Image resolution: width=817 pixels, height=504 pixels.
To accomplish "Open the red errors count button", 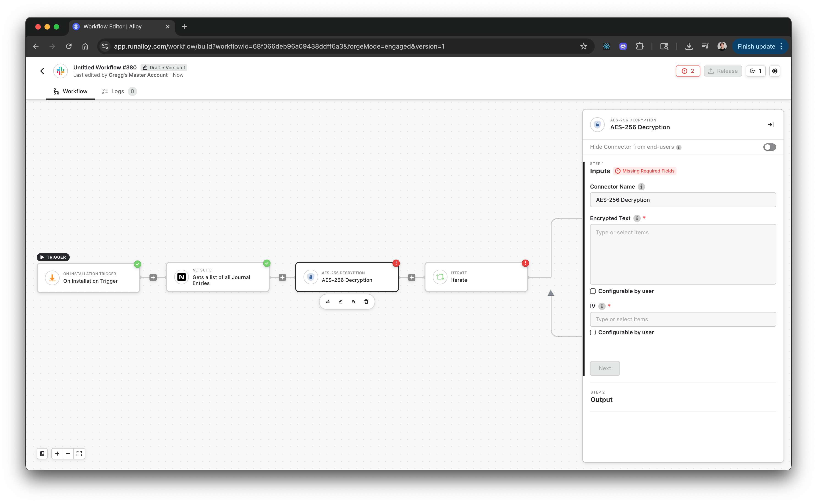I will pyautogui.click(x=688, y=71).
